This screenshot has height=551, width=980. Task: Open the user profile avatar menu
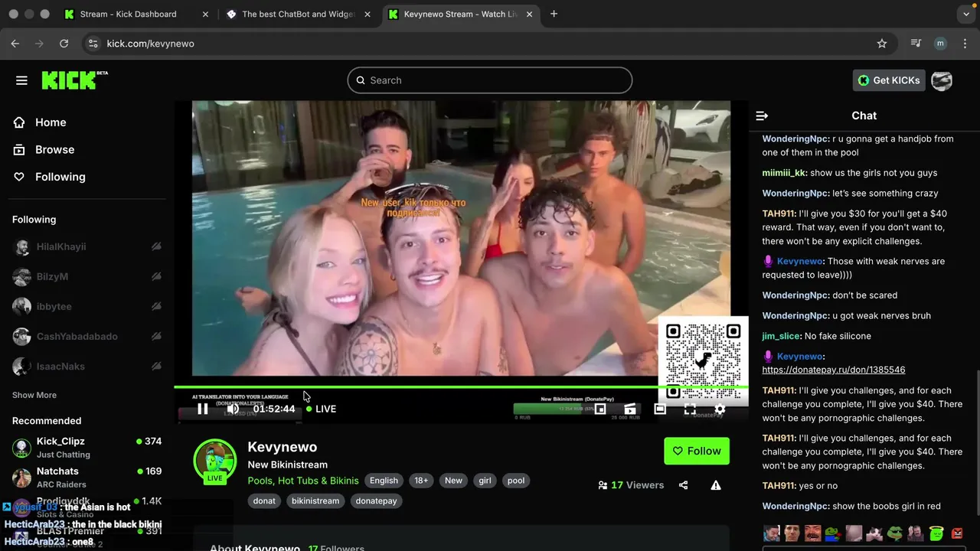942,80
